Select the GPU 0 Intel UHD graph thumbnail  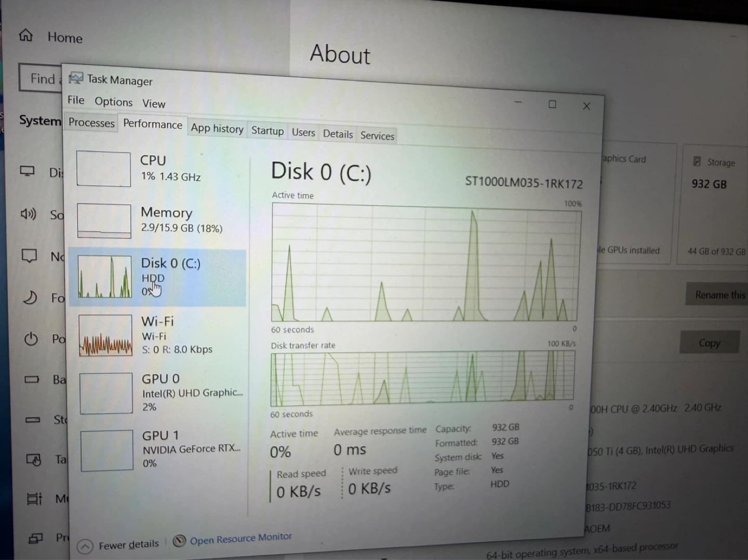(106, 393)
